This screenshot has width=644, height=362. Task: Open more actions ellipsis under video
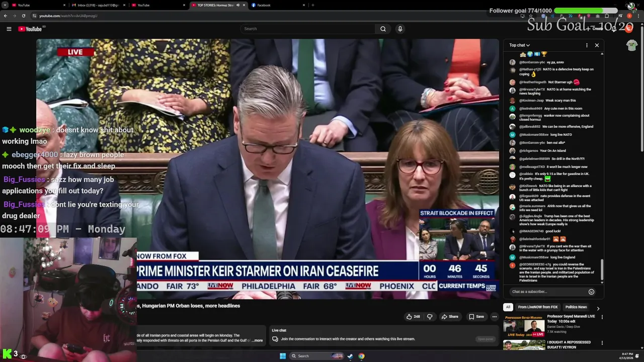(x=495, y=317)
